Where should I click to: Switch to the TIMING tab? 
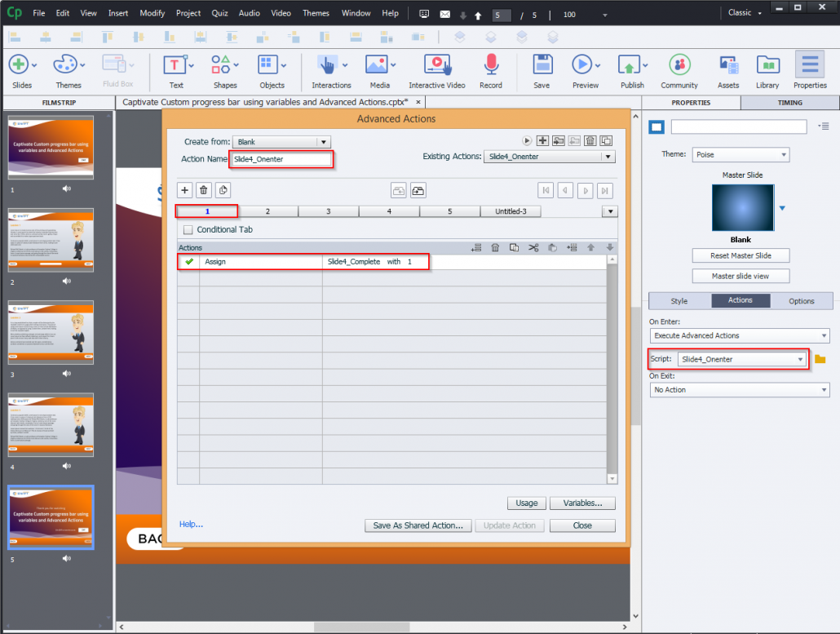click(789, 102)
